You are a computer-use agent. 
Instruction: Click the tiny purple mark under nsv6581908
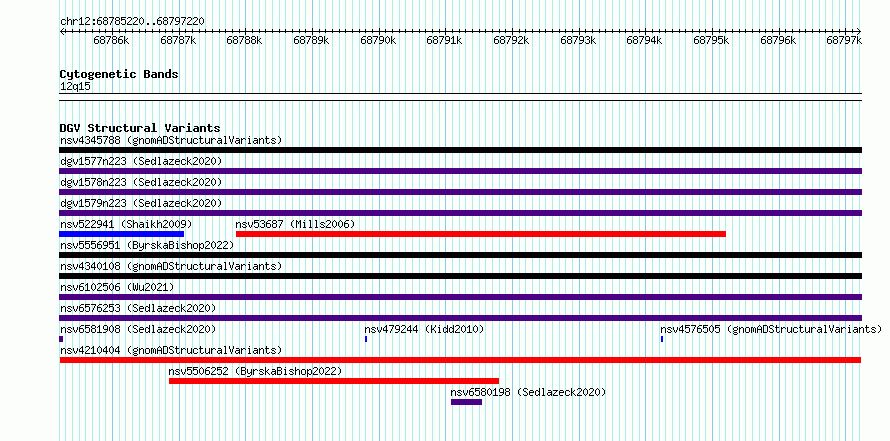pos(61,339)
